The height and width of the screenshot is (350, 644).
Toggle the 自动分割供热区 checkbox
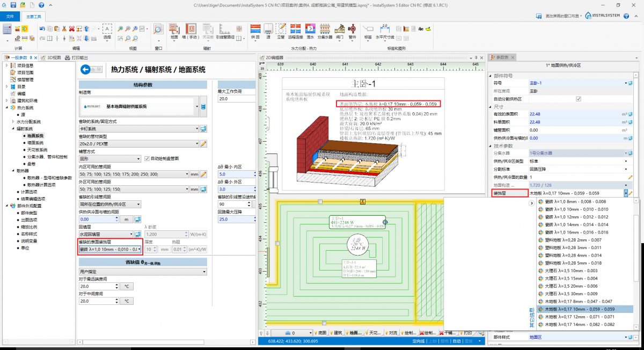578,99
